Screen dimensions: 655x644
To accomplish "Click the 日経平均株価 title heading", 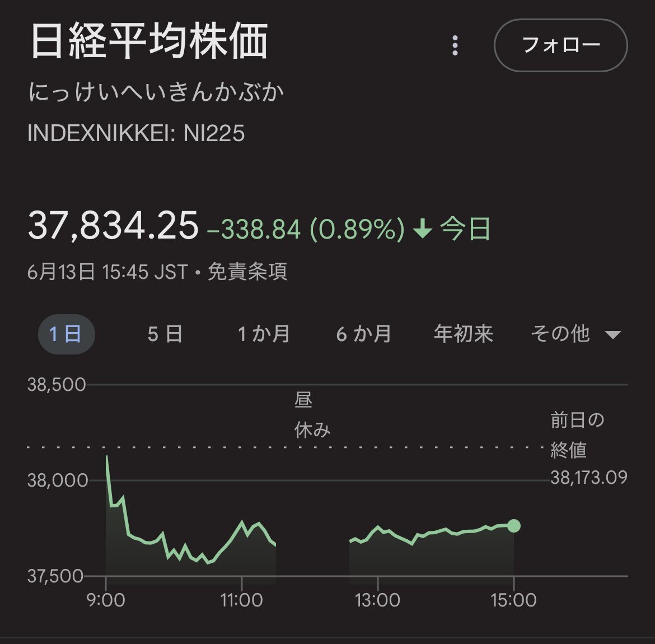I will 149,41.
